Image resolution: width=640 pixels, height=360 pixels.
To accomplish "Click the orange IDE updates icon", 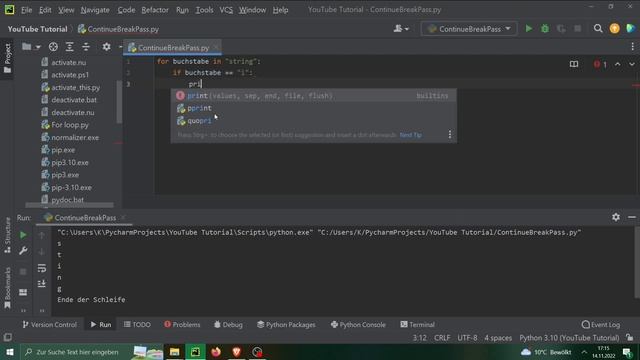I will point(614,29).
